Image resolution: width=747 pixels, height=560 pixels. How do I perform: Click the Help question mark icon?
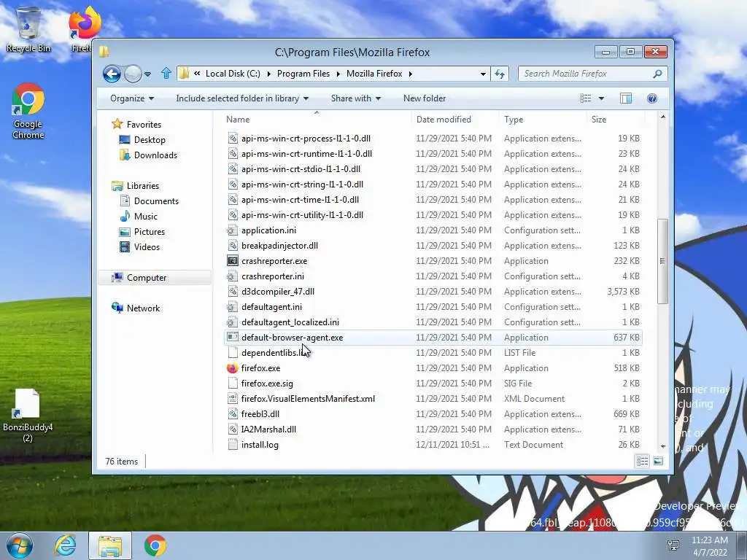point(651,98)
